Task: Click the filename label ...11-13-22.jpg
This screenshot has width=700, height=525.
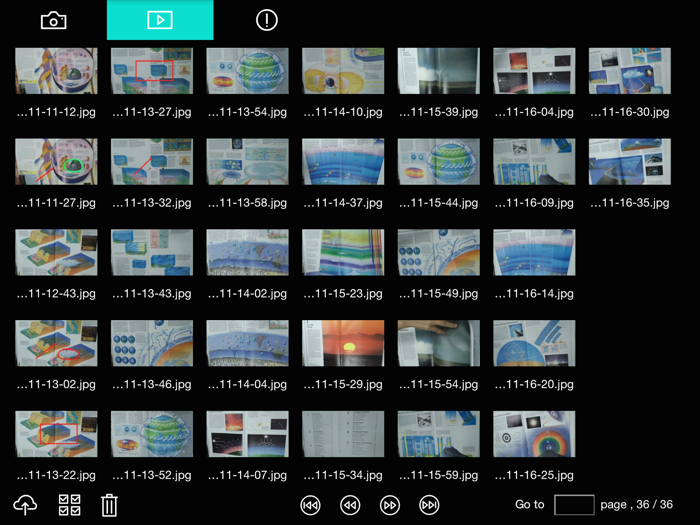Action: tap(56, 475)
